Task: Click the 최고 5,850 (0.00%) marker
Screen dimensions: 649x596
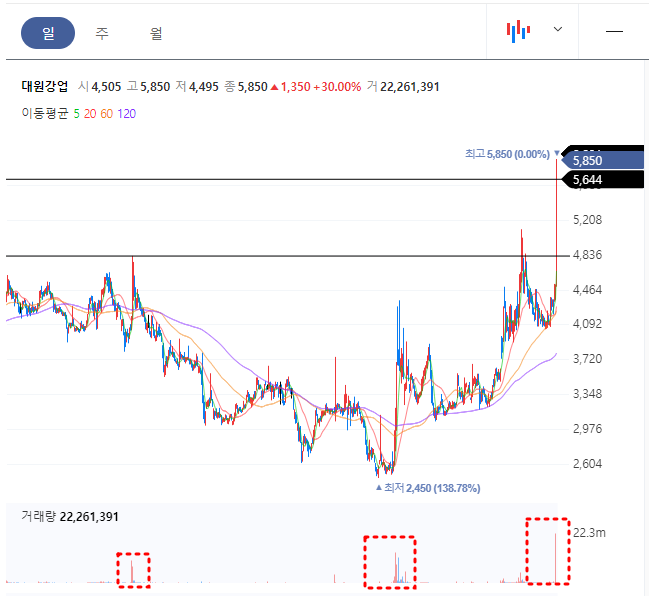Action: 512,154
